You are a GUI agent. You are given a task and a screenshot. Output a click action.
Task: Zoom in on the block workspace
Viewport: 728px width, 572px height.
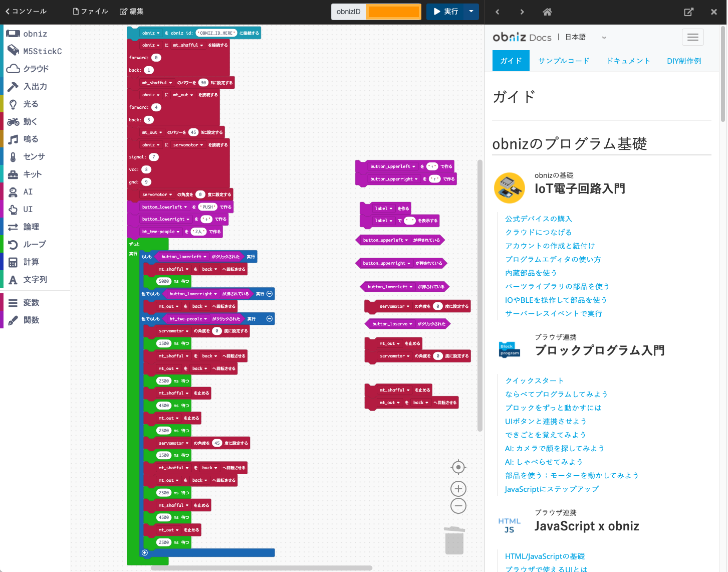tap(458, 489)
